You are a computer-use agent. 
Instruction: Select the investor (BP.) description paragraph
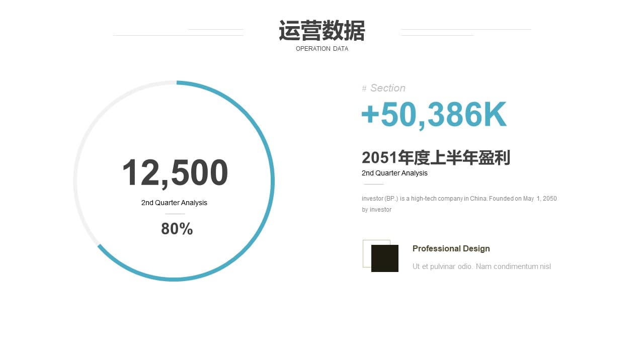pyautogui.click(x=459, y=204)
